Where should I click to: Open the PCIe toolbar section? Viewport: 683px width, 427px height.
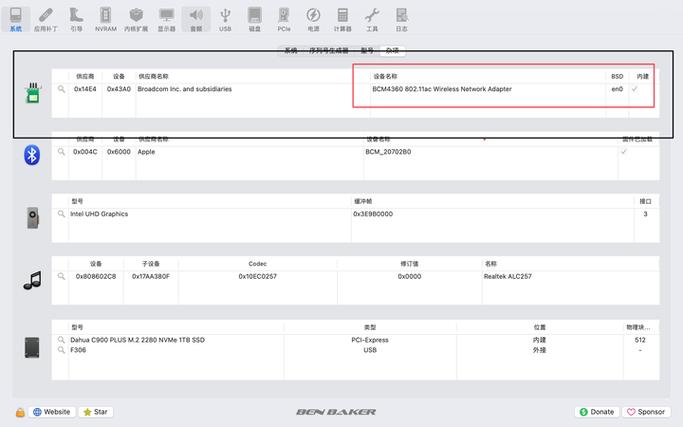coord(284,20)
